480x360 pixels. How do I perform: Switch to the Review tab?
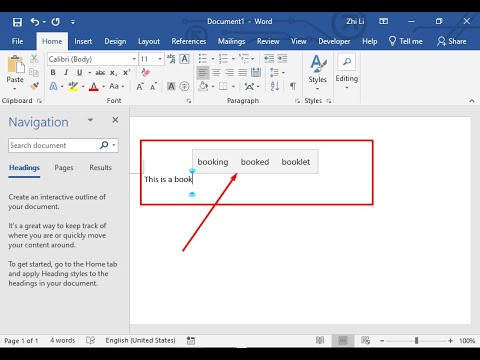pos(268,41)
